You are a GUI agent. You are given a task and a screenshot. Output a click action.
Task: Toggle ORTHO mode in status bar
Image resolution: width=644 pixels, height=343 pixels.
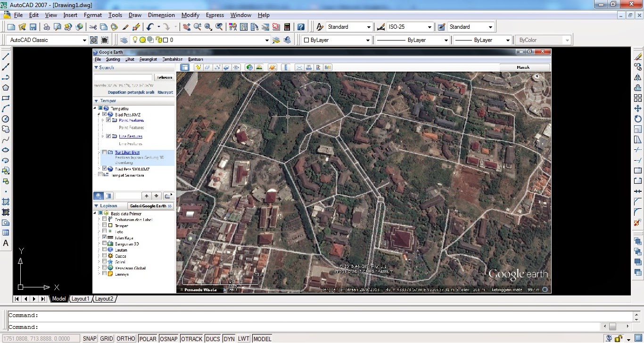tap(126, 339)
